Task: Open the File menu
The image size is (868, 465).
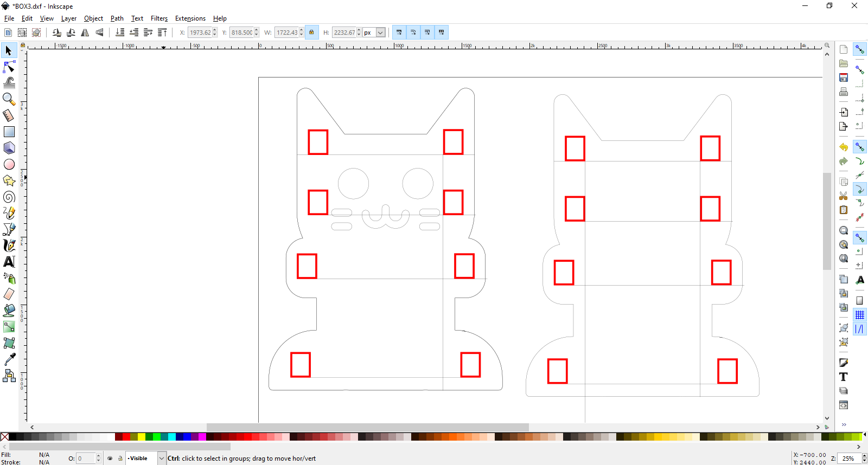Action: (x=9, y=18)
